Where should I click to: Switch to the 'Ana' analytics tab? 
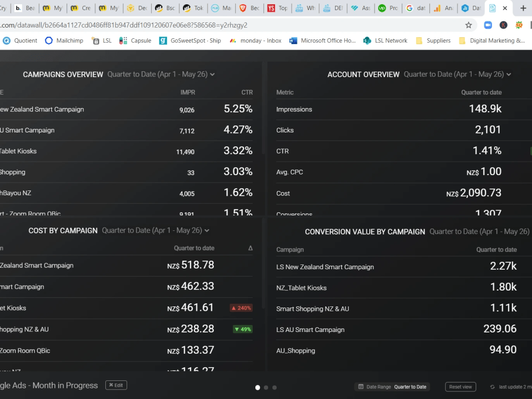click(444, 8)
